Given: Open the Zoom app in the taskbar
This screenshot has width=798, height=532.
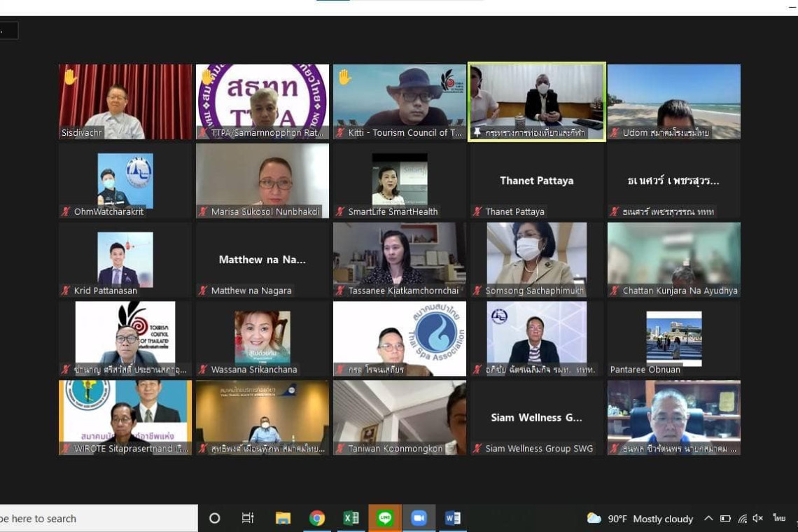Looking at the screenshot, I should pyautogui.click(x=419, y=519).
